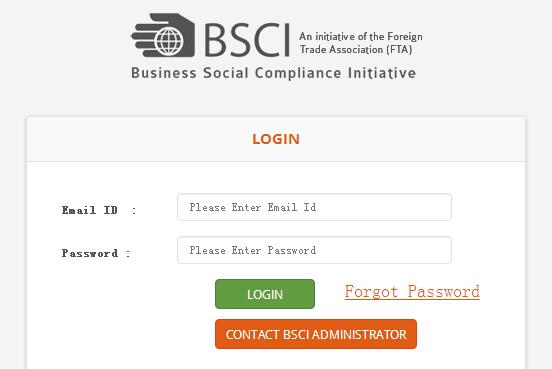The width and height of the screenshot is (552, 369).
Task: Click the 'Please Enter Email Id' placeholder text
Action: (x=253, y=207)
